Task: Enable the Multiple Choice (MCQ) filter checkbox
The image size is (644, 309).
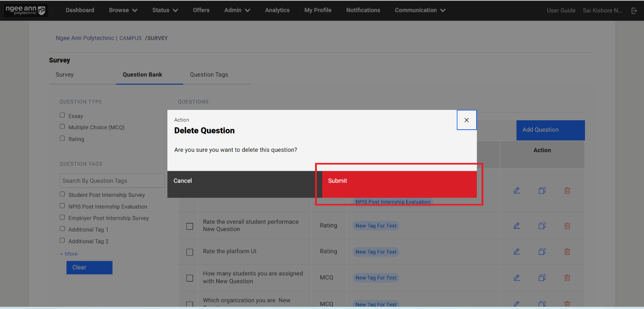Action: tap(63, 127)
